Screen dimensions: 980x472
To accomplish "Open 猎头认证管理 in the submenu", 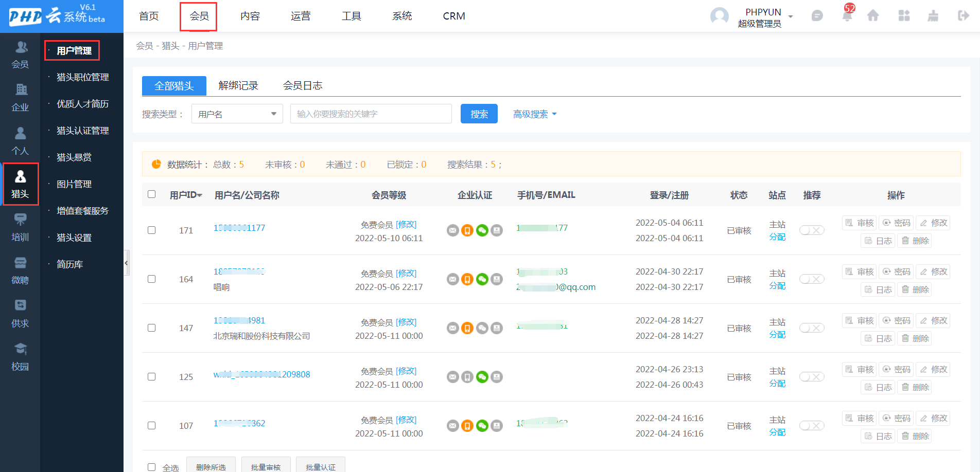I will tap(82, 131).
